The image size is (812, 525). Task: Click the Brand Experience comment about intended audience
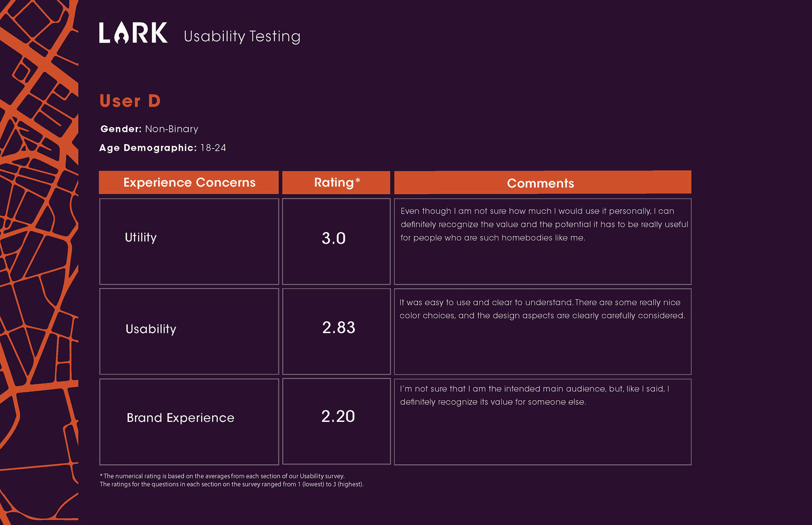535,395
